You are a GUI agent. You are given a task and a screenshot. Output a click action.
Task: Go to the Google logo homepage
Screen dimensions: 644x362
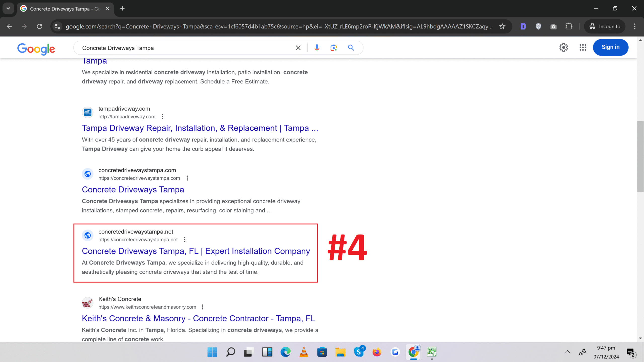36,49
